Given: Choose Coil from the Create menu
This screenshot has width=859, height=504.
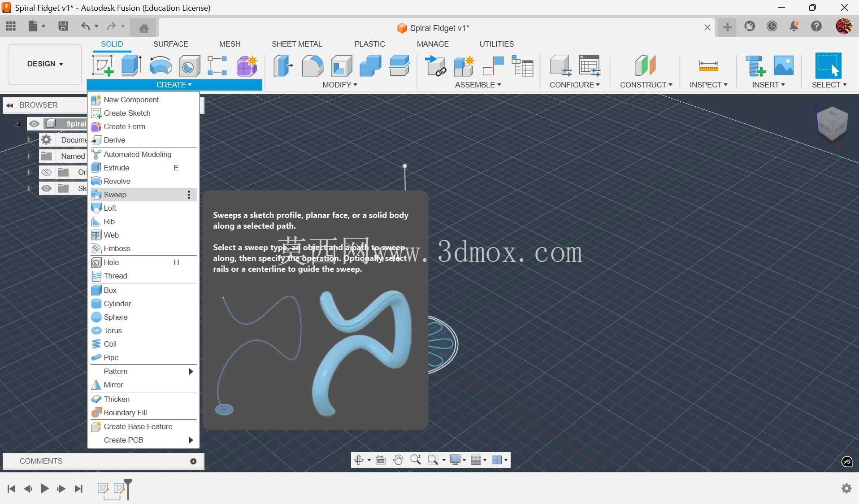Looking at the screenshot, I should pos(143,344).
